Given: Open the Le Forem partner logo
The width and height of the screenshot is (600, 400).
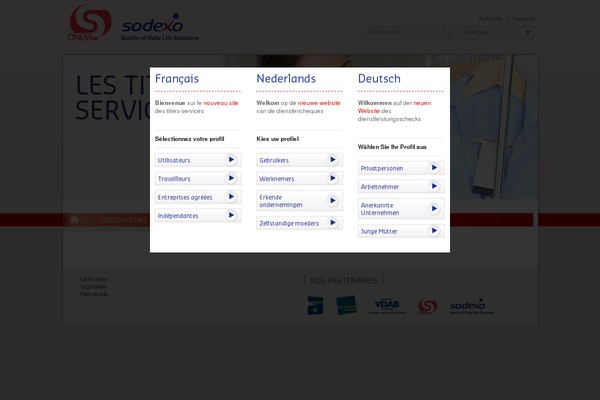Looking at the screenshot, I should [347, 305].
